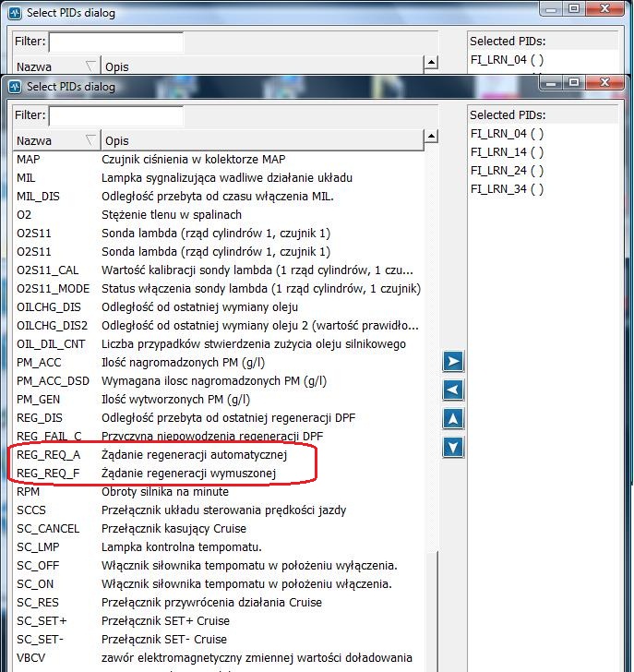Click the front dialog's Filter text field
The height and width of the screenshot is (672, 634).
[x=115, y=116]
